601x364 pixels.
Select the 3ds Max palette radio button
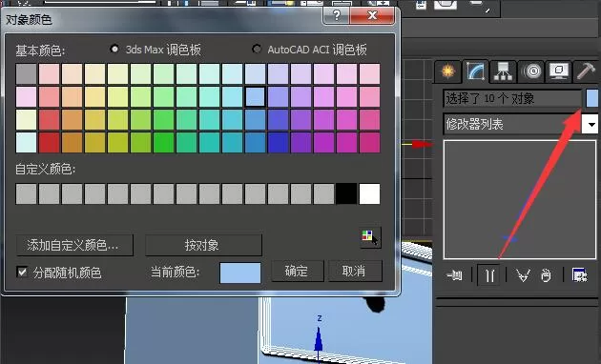pyautogui.click(x=114, y=49)
